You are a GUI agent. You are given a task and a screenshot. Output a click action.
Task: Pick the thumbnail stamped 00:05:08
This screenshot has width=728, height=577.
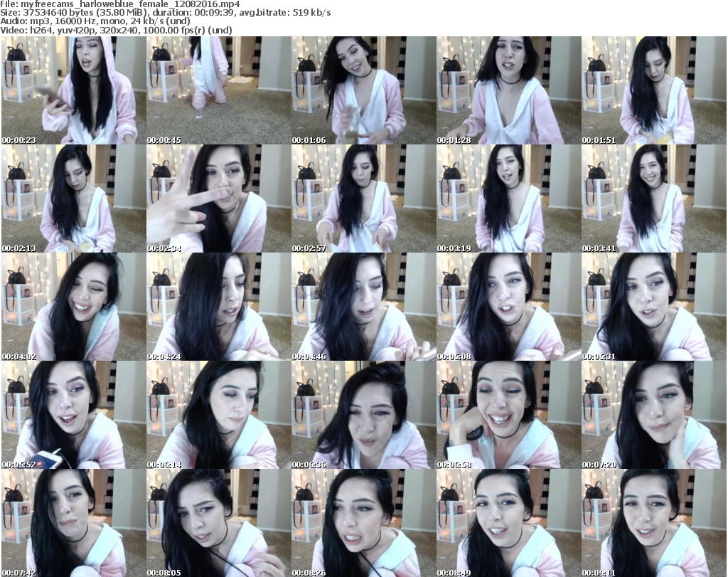coord(509,307)
